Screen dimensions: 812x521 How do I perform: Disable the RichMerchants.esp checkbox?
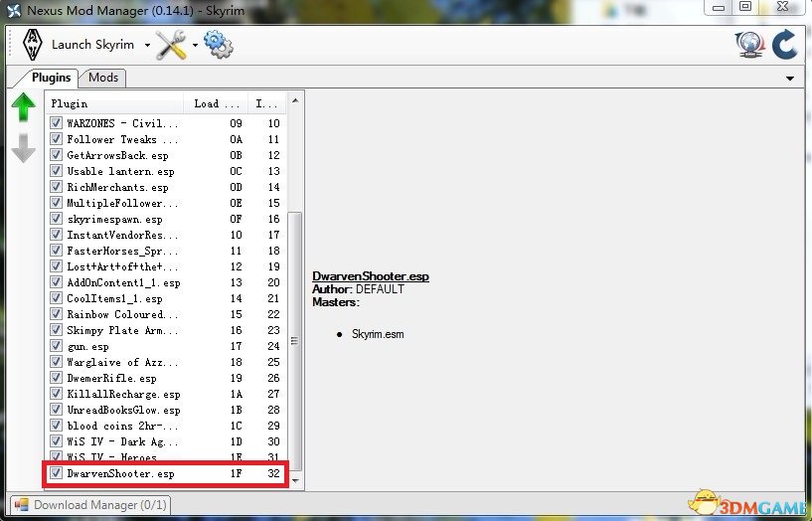56,187
